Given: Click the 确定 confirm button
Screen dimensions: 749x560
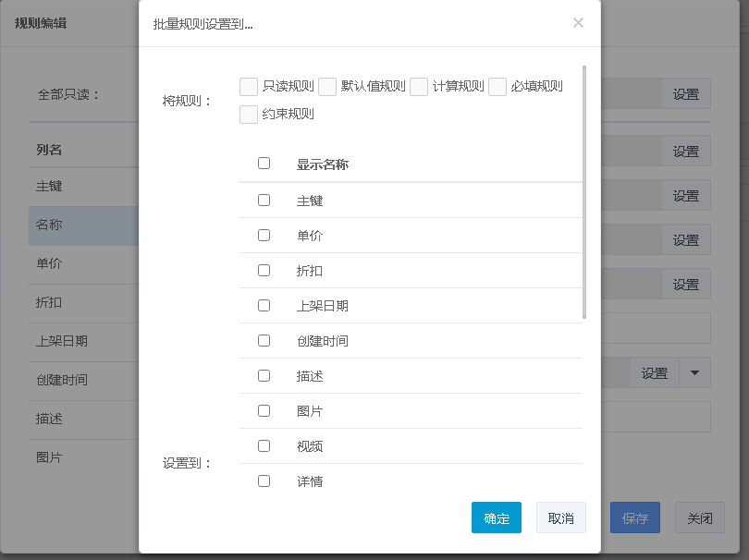Looking at the screenshot, I should point(497,518).
